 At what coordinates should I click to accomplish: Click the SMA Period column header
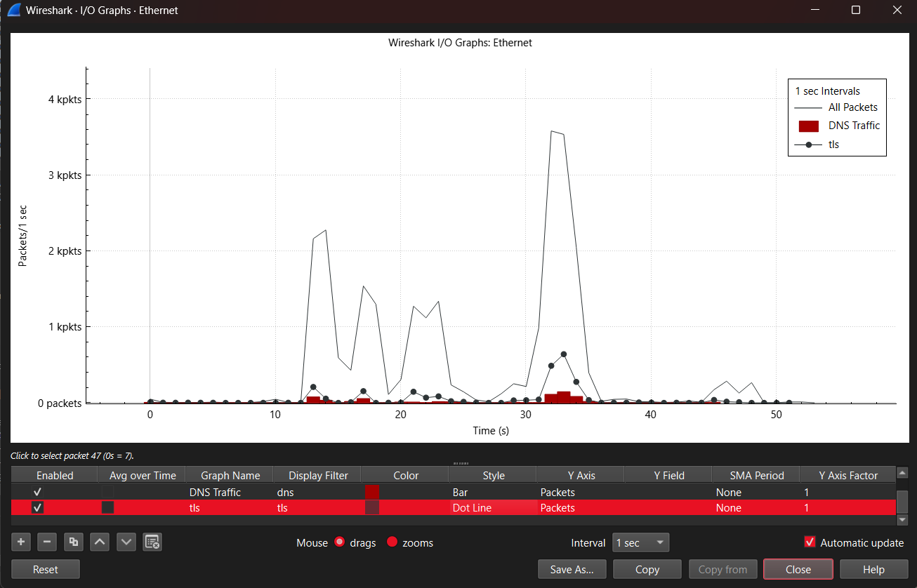pyautogui.click(x=756, y=475)
